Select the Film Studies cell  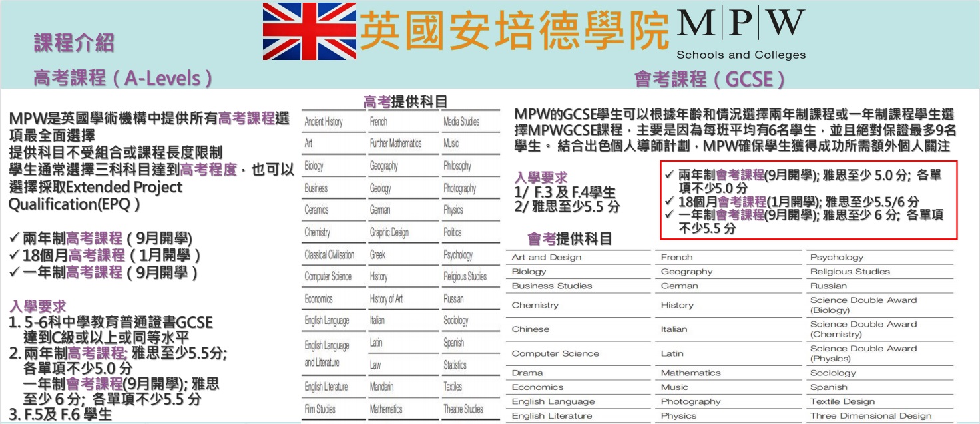pyautogui.click(x=320, y=409)
